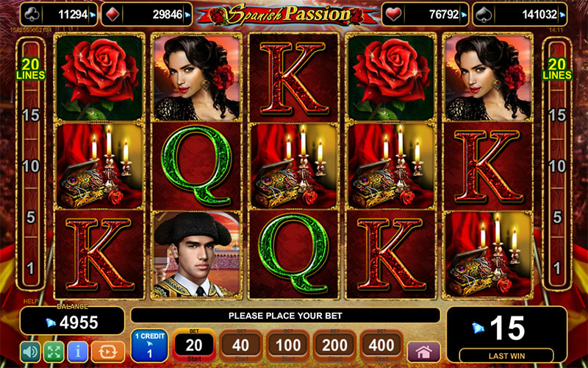Open the Help label above balance

coord(30,302)
